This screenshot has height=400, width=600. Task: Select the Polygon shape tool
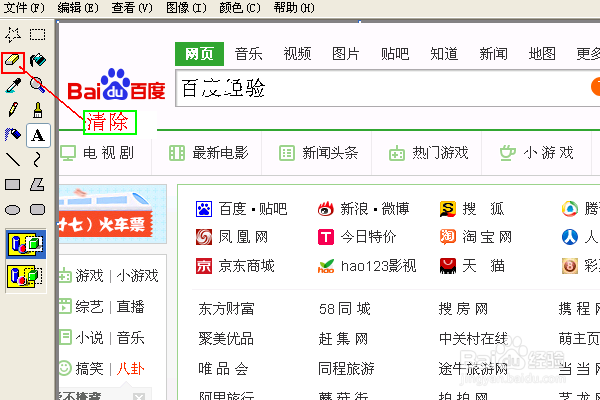[x=38, y=184]
